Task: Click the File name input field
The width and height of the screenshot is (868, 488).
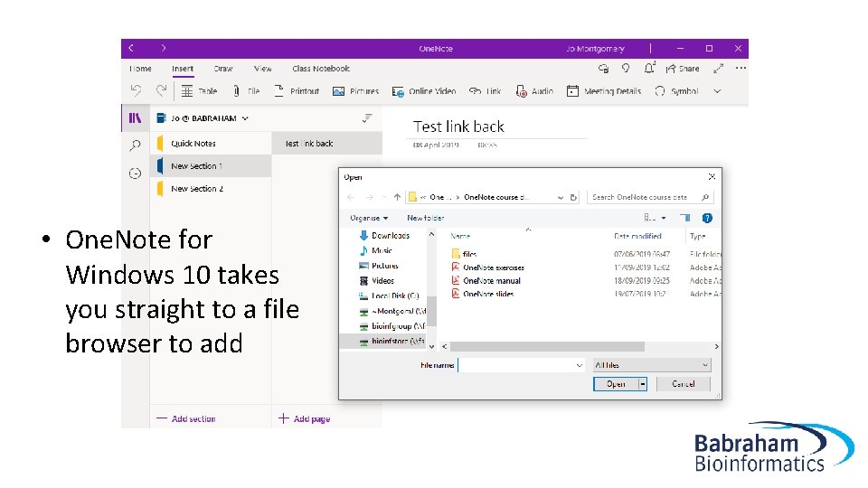Action: [x=521, y=365]
